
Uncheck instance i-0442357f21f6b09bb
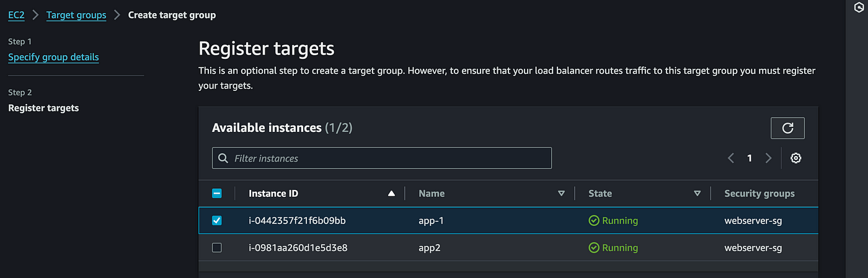coord(217,220)
